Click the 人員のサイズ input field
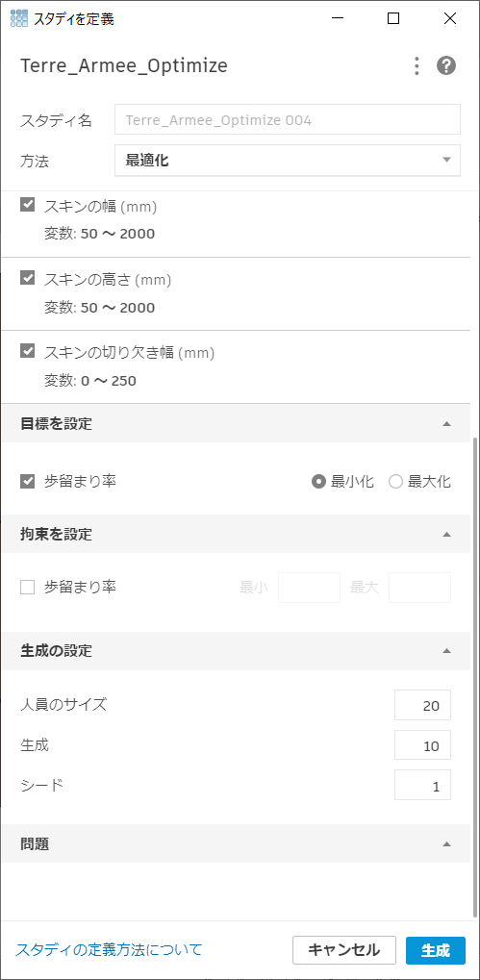This screenshot has height=980, width=480. [422, 706]
